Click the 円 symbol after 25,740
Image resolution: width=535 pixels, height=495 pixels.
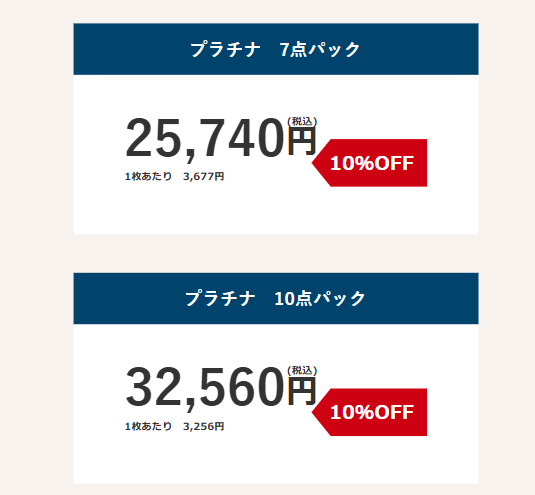302,142
